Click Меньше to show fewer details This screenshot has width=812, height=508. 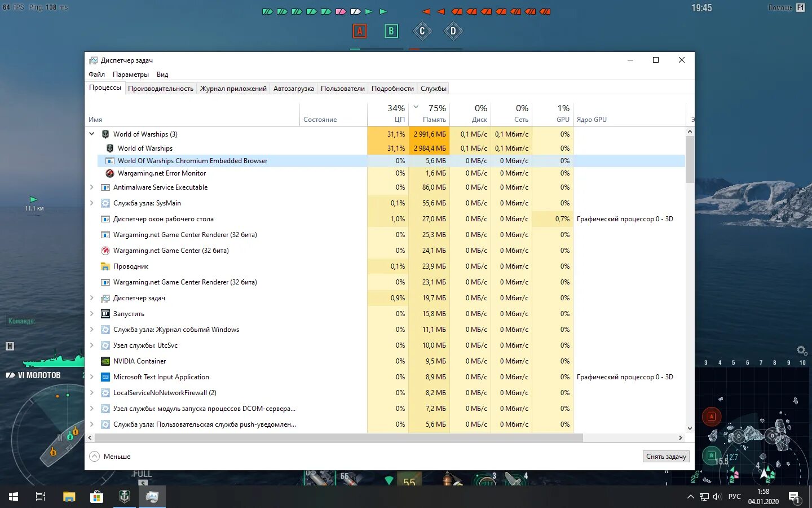coord(111,457)
